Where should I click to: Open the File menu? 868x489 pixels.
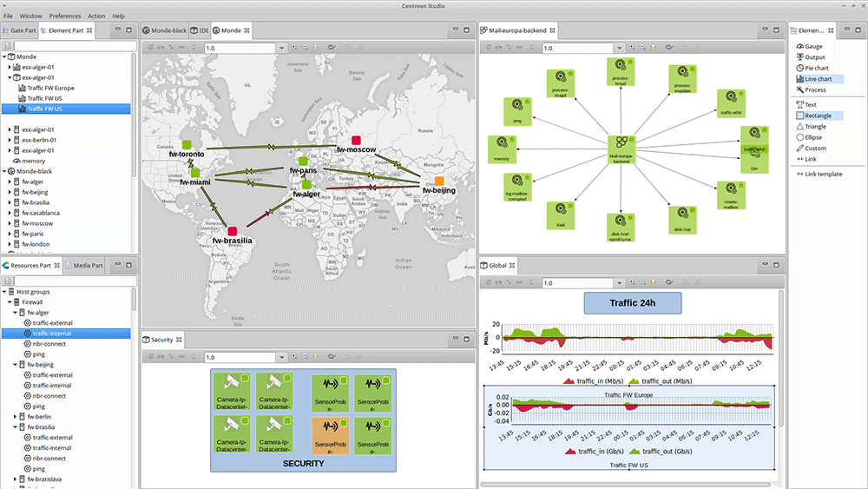9,16
